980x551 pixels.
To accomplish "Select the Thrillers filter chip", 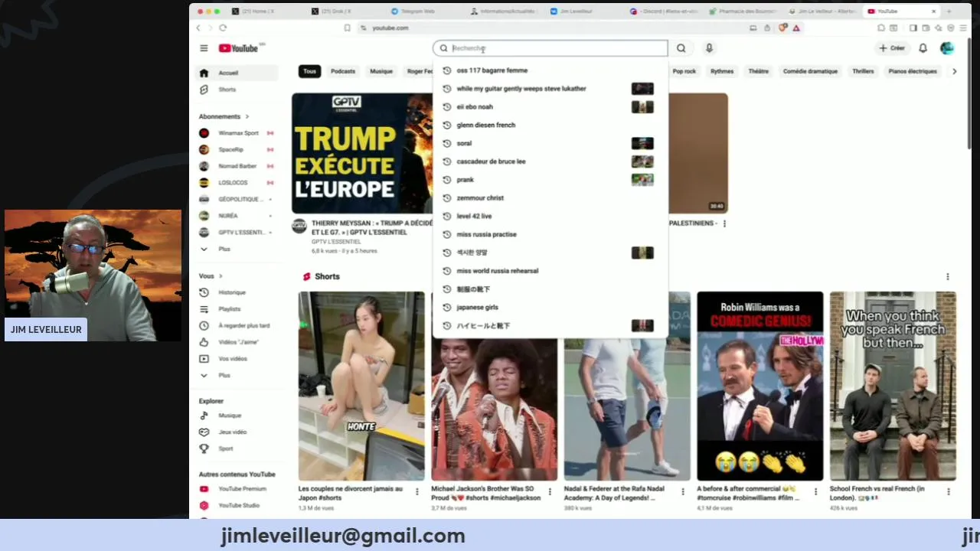I will tap(863, 71).
